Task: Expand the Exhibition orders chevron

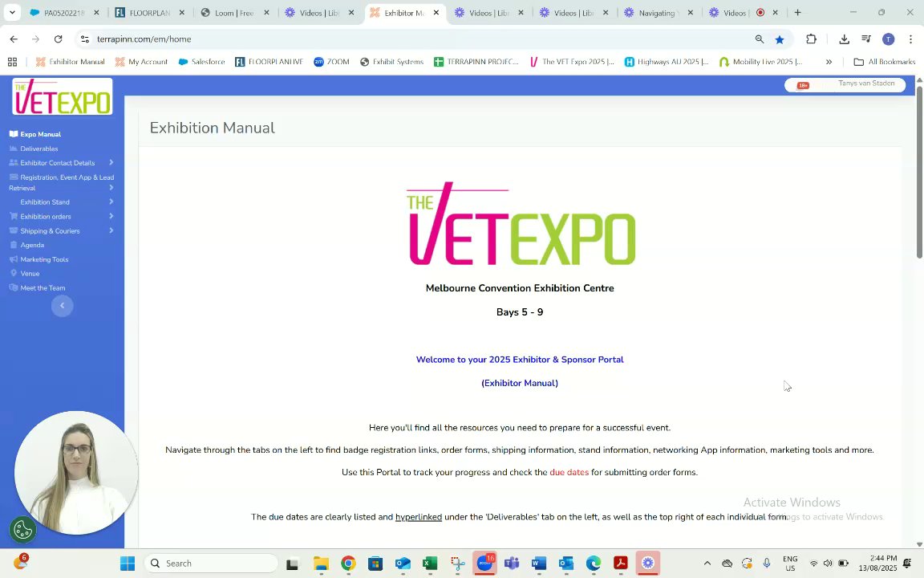Action: tap(111, 217)
